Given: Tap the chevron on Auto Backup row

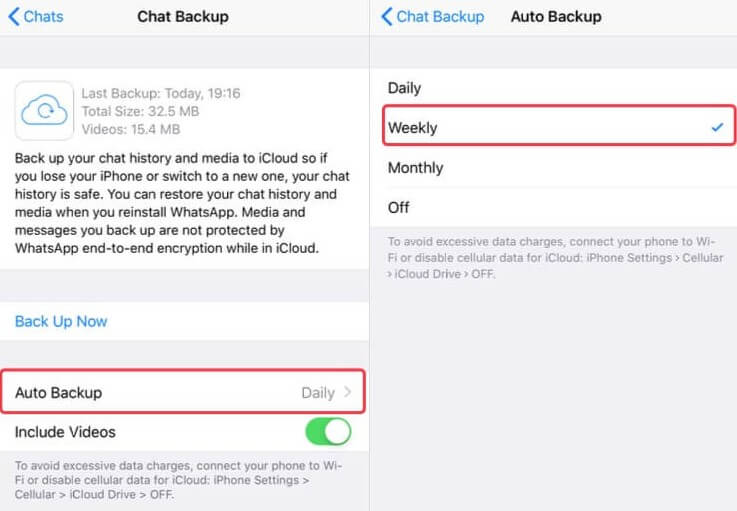Looking at the screenshot, I should point(347,392).
